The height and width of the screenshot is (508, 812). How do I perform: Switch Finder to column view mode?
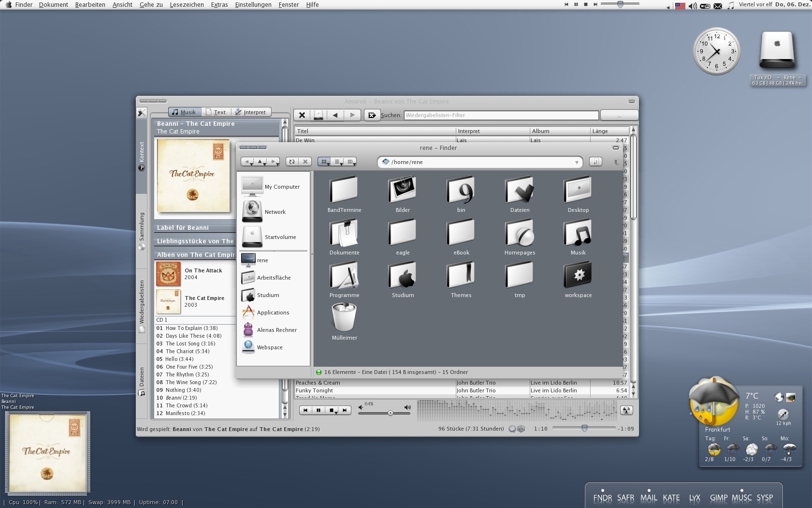[351, 162]
